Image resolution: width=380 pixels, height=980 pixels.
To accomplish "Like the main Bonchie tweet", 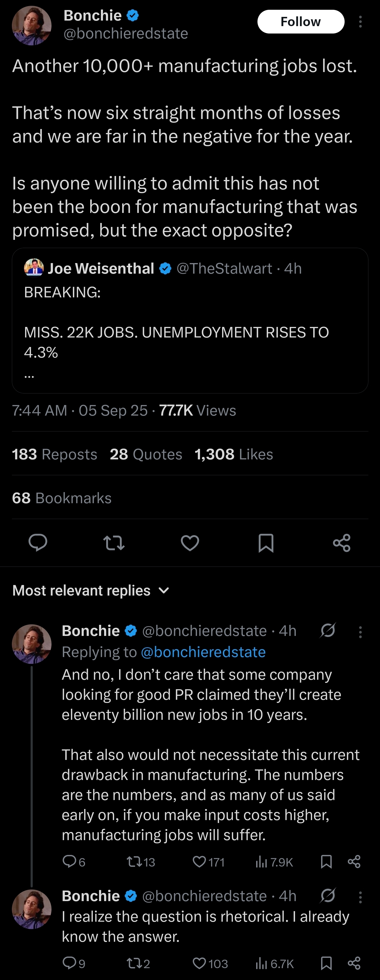I will click(x=190, y=543).
